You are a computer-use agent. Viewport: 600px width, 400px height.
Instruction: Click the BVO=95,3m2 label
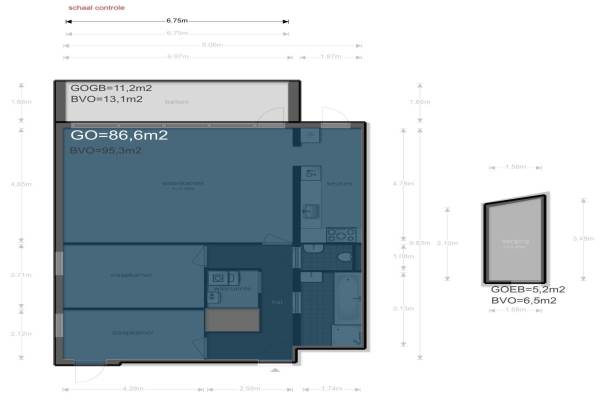pos(106,151)
